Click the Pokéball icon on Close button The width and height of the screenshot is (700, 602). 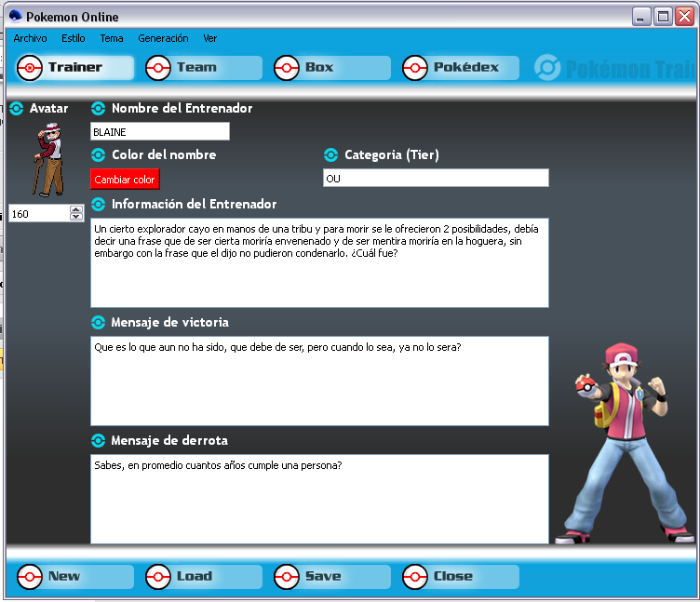pyautogui.click(x=415, y=577)
